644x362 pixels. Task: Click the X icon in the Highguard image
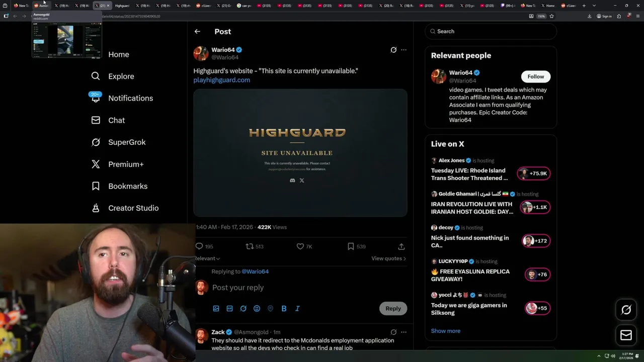tap(302, 180)
